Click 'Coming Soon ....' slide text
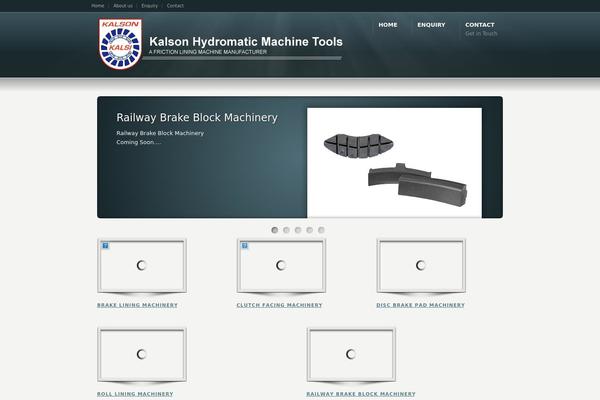This screenshot has width=600, height=400. (x=139, y=142)
